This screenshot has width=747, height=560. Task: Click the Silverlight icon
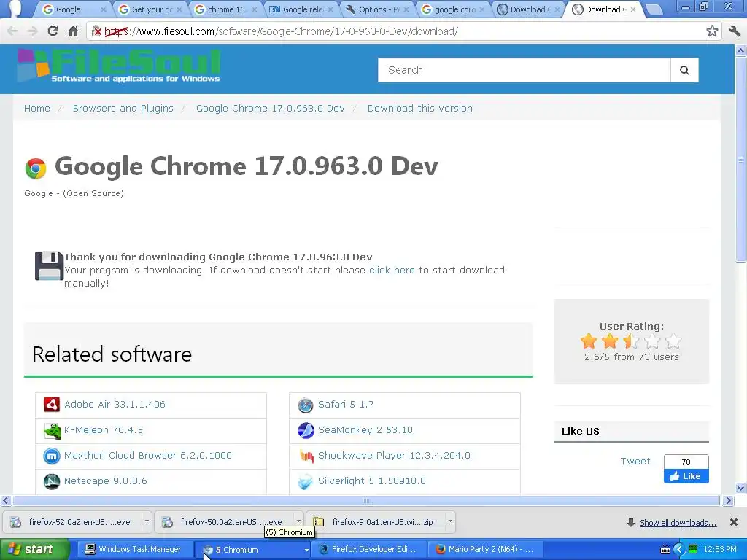click(x=306, y=481)
